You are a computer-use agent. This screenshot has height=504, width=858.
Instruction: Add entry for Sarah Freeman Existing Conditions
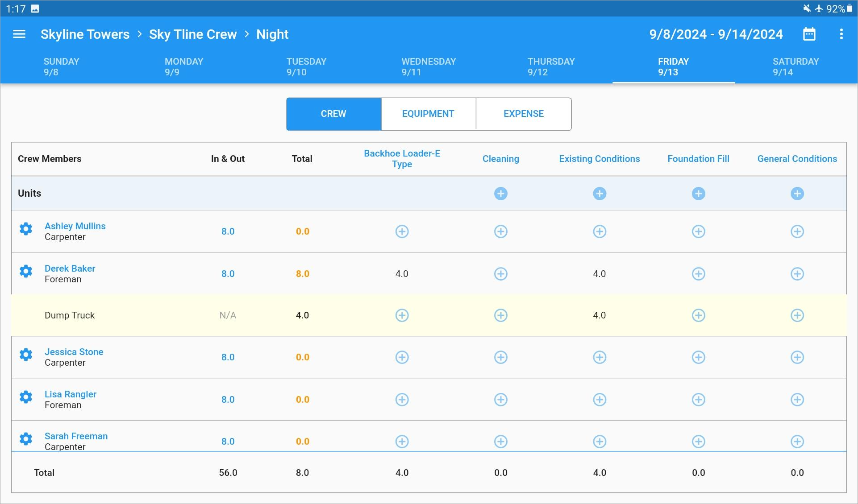point(599,440)
